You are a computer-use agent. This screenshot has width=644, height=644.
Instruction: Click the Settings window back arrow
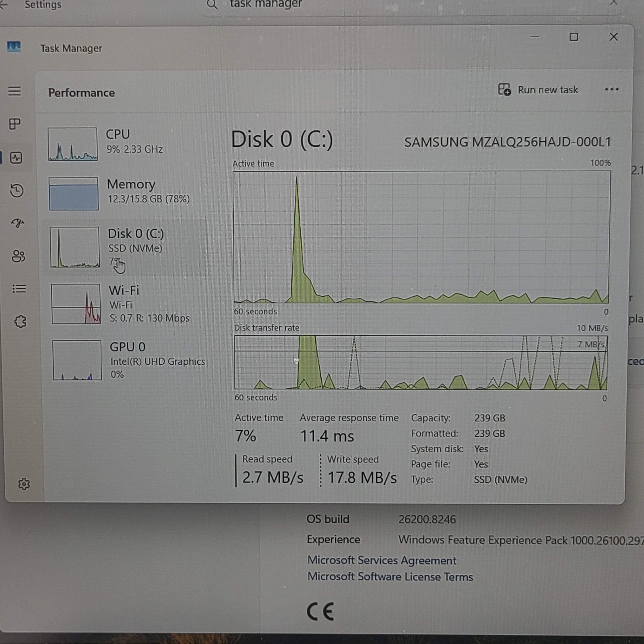(4, 4)
